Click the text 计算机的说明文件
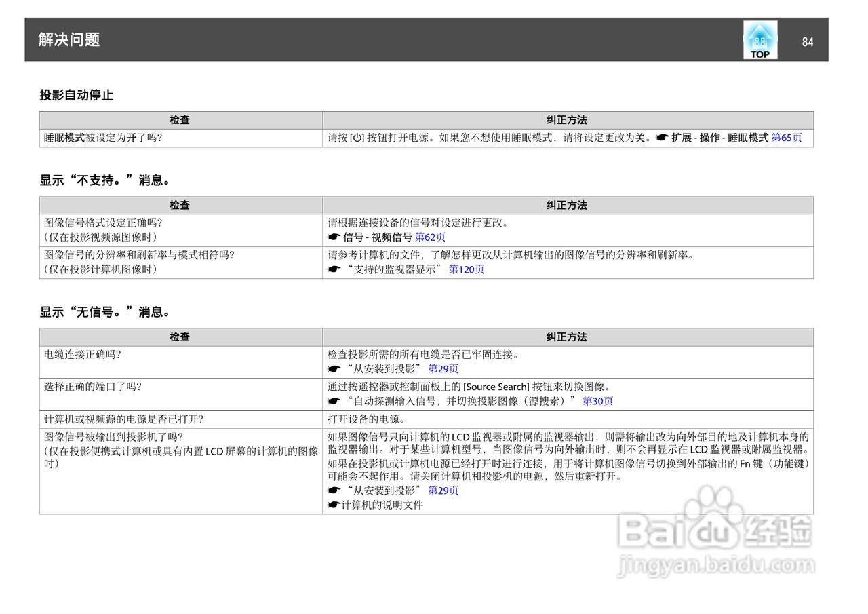The width and height of the screenshot is (868, 614). click(382, 505)
